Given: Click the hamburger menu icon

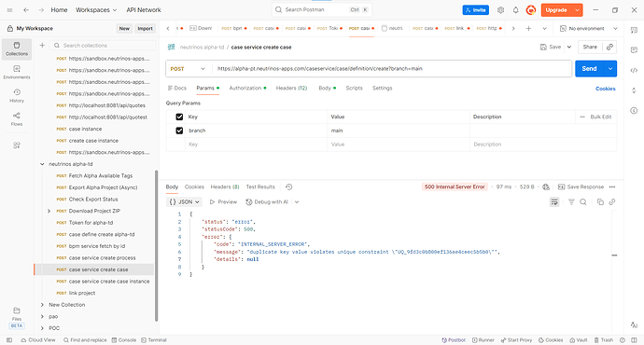Looking at the screenshot, I should click(10, 10).
